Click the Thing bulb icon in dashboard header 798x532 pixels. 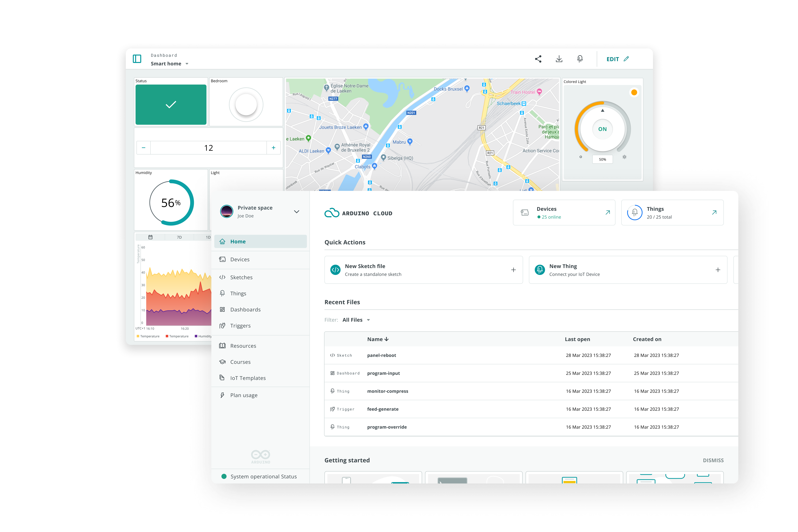(580, 59)
